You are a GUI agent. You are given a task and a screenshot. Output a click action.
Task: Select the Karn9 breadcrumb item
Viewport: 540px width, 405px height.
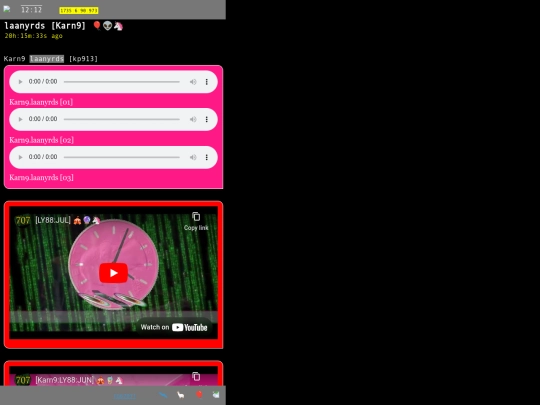14,59
